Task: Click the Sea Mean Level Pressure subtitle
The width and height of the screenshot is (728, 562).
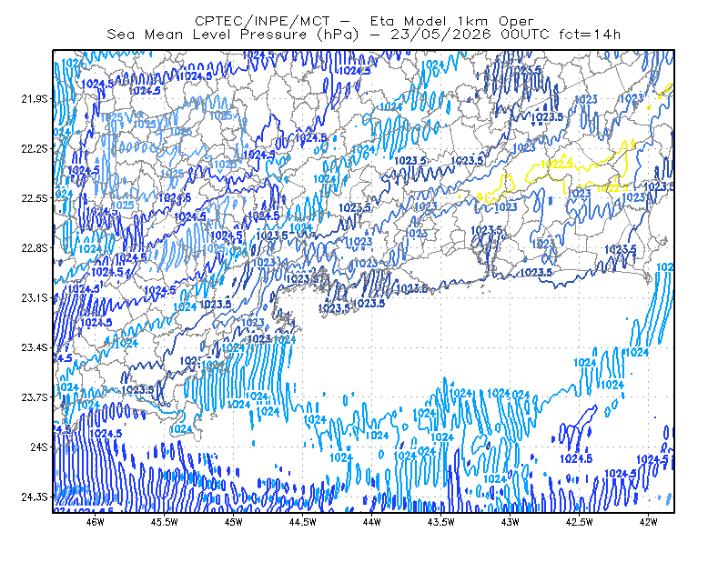Action: click(x=363, y=35)
